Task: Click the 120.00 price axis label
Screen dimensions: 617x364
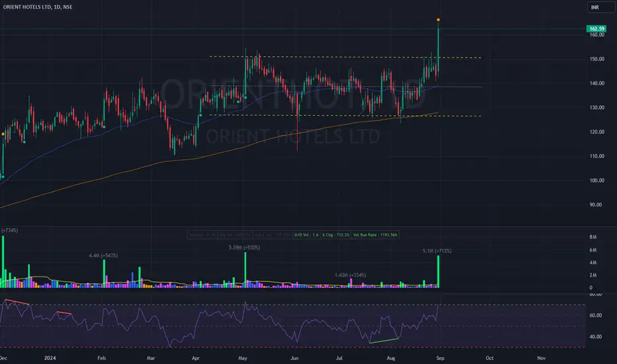Action: click(x=596, y=132)
